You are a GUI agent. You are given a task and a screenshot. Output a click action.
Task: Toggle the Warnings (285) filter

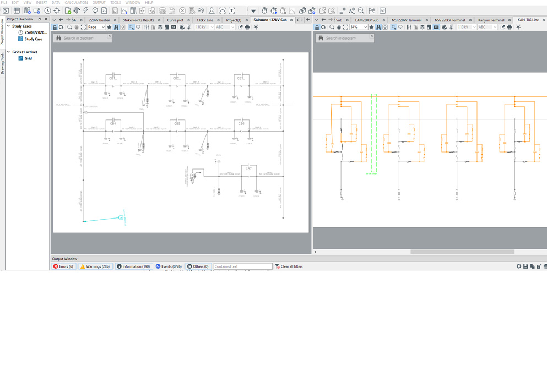tap(95, 266)
